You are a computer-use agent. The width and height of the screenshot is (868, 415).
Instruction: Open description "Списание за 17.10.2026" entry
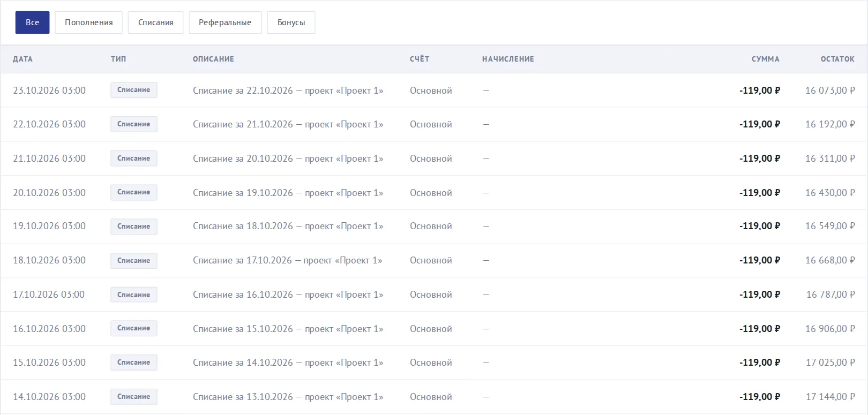pos(287,260)
